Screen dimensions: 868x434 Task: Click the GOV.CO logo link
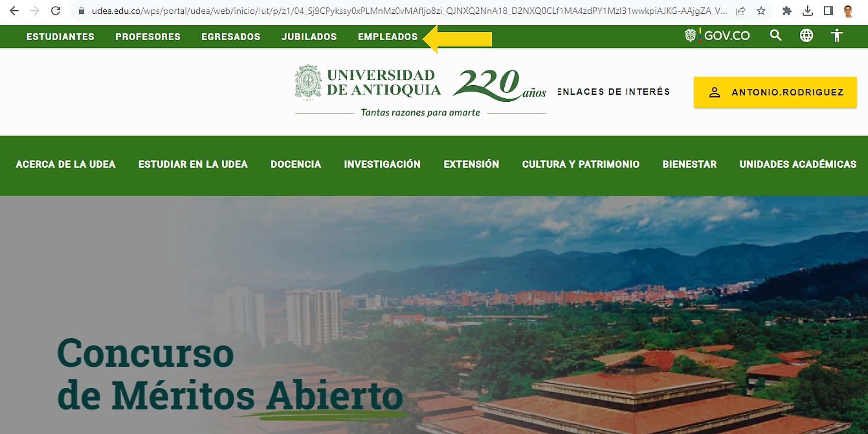coord(717,35)
